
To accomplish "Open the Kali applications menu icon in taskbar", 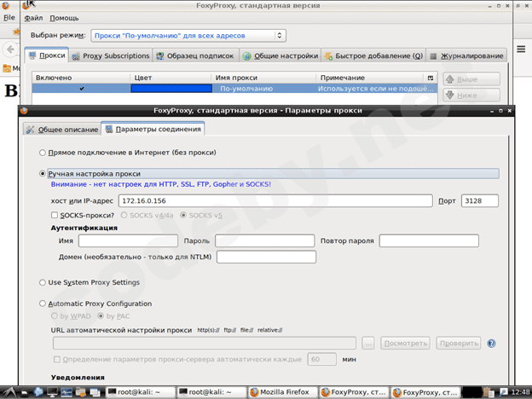I will [x=9, y=392].
